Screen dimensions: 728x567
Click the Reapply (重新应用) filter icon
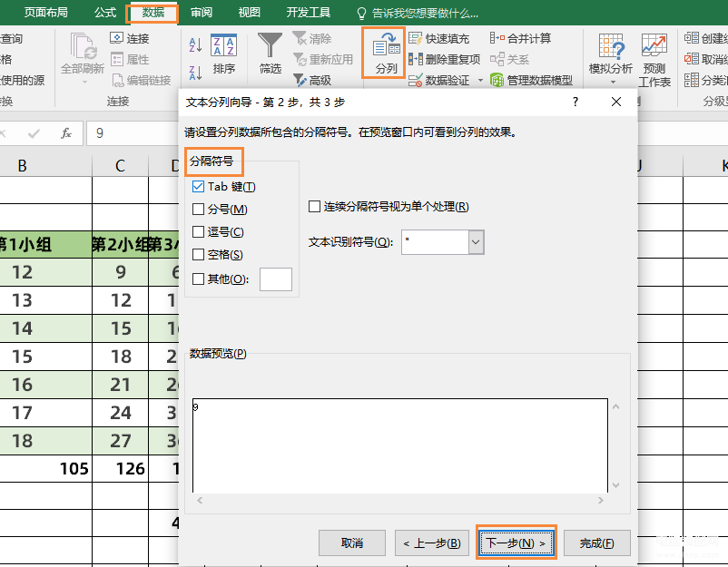point(300,59)
